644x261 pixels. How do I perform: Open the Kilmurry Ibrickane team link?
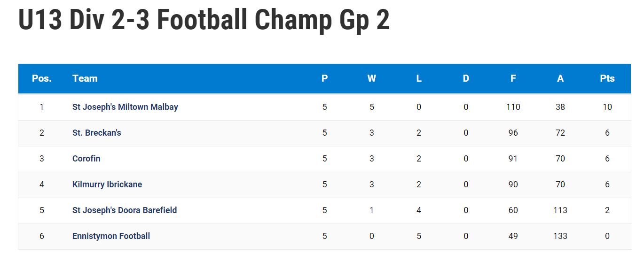click(107, 184)
